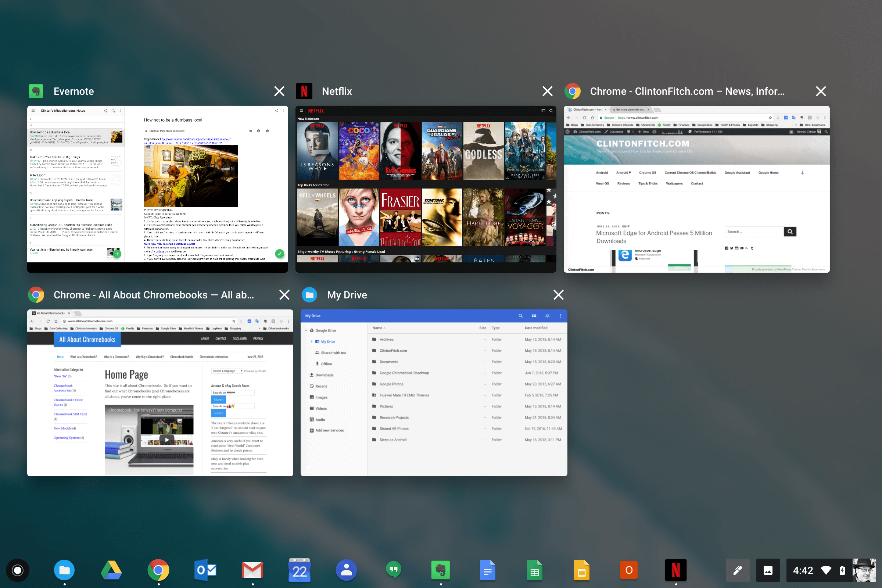Collapse Google Drive tree in Files sidebar
The height and width of the screenshot is (588, 882).
306,330
